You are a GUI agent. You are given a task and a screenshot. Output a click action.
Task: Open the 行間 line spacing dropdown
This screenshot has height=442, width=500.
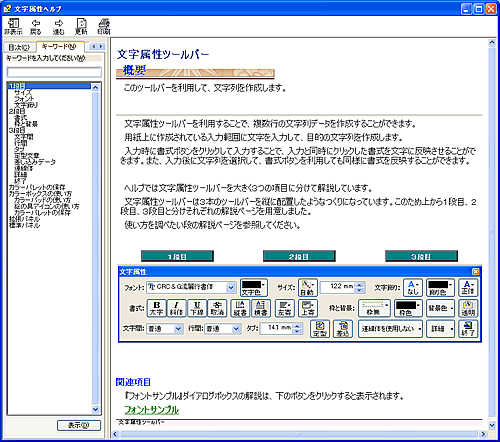[236, 329]
